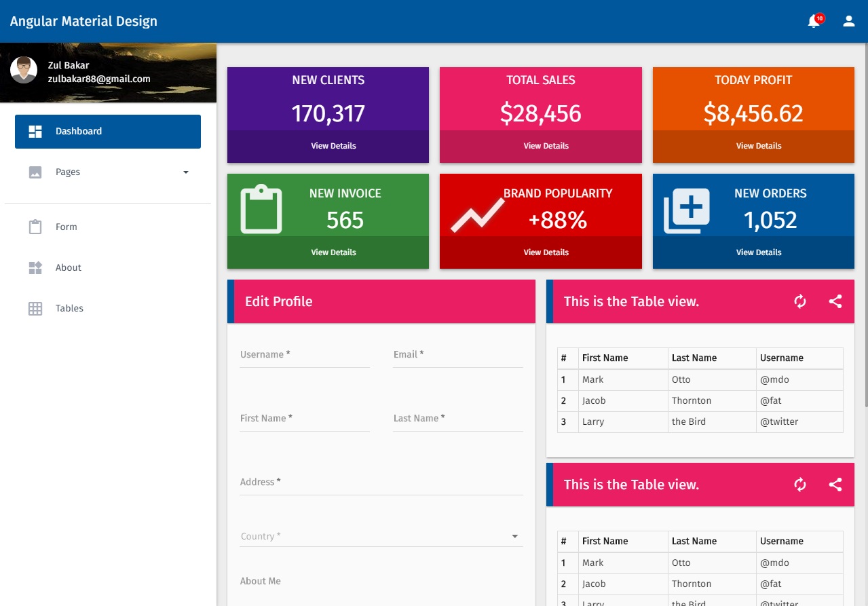Click the refresh icon on second Table view
This screenshot has height=606, width=868.
(800, 485)
